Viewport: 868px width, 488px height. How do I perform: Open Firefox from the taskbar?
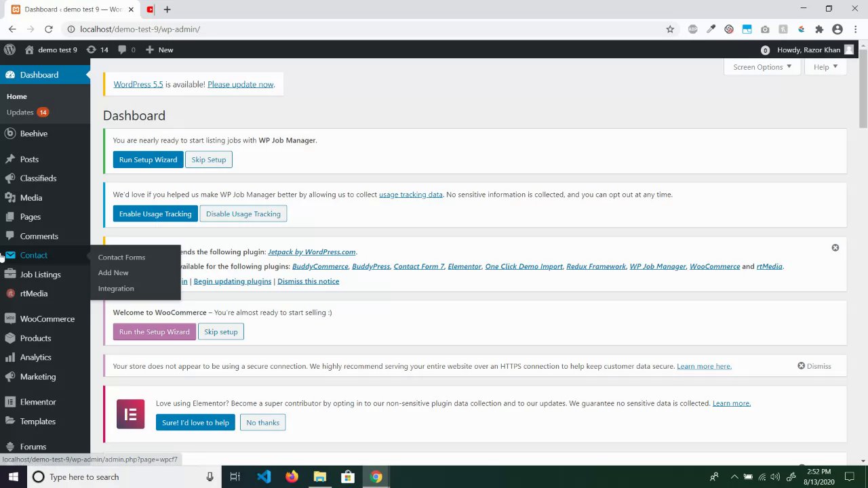[x=292, y=477]
